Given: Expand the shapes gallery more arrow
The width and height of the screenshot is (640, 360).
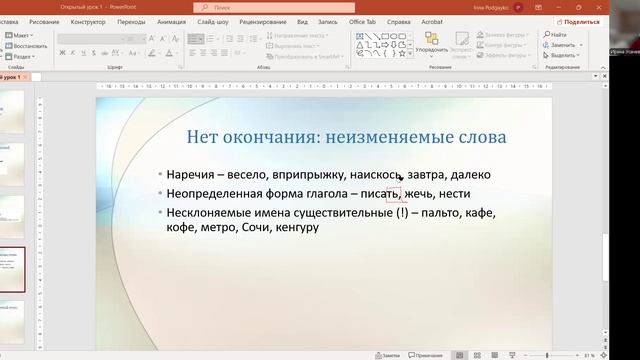Looking at the screenshot, I should (x=410, y=53).
